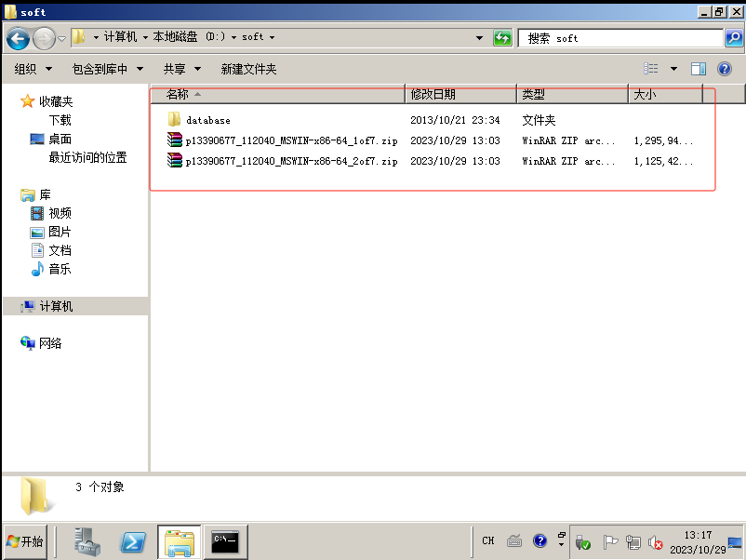746x560 pixels.
Task: Select 收藏夹 in the navigation pane
Action: pos(56,101)
